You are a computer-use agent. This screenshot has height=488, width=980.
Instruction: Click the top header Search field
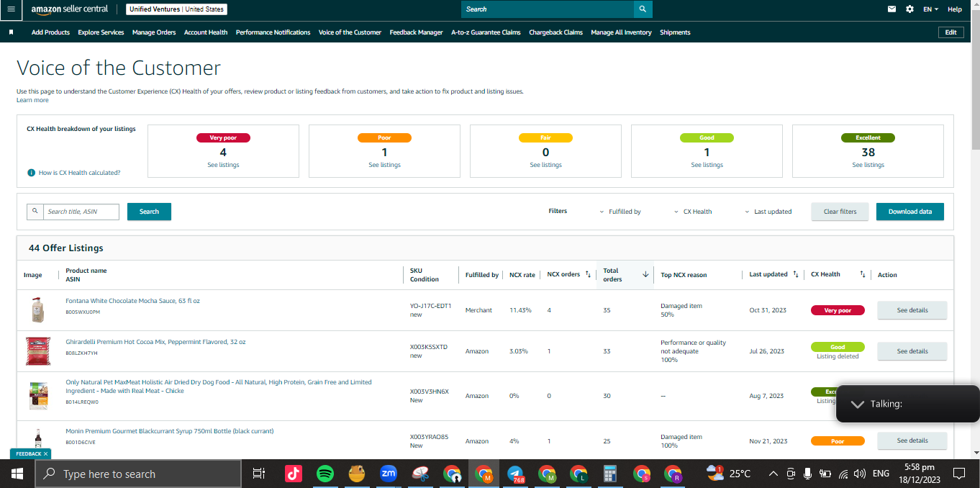(x=548, y=9)
